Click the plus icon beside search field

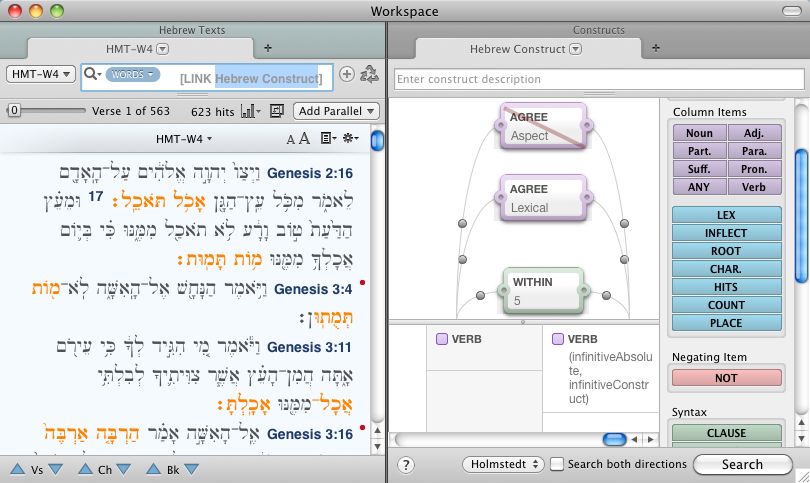coord(347,74)
